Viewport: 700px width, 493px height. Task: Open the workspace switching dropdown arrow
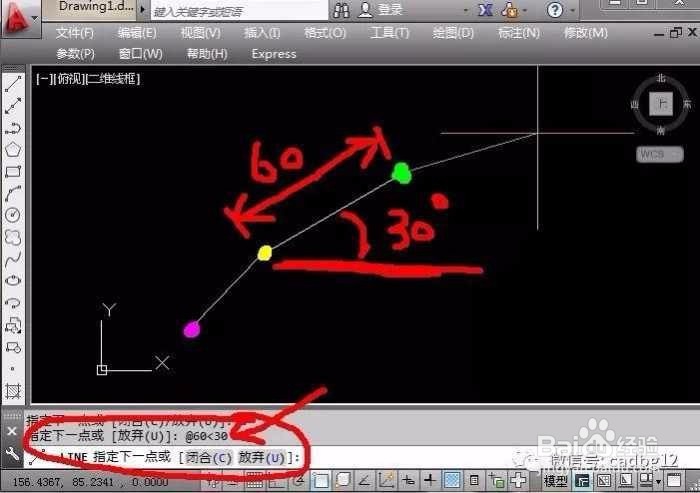pos(658,482)
